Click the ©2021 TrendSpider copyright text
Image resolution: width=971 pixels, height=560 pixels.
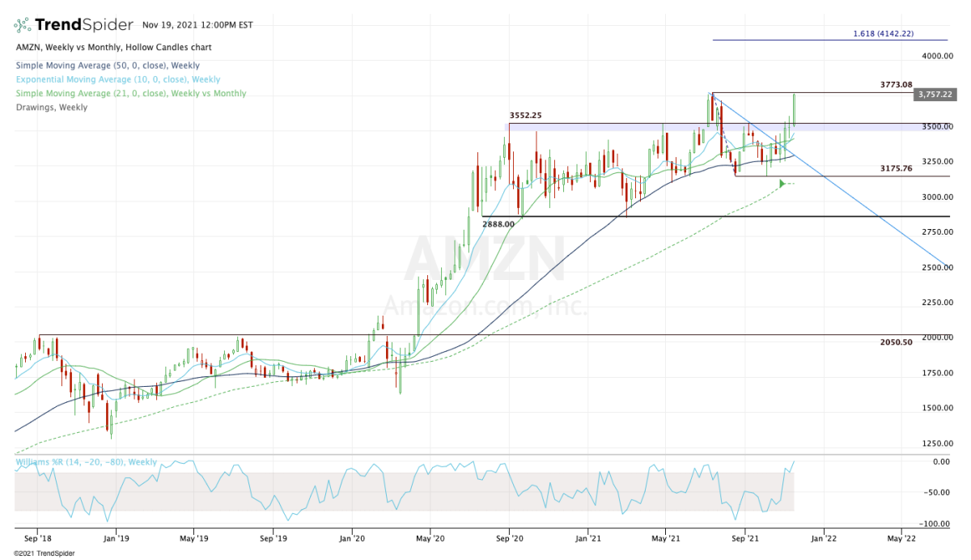point(36,554)
